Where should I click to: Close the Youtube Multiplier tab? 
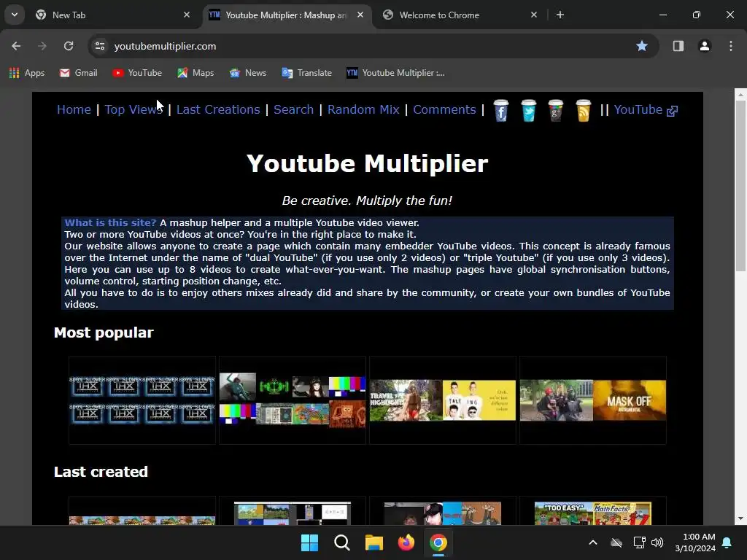click(360, 15)
